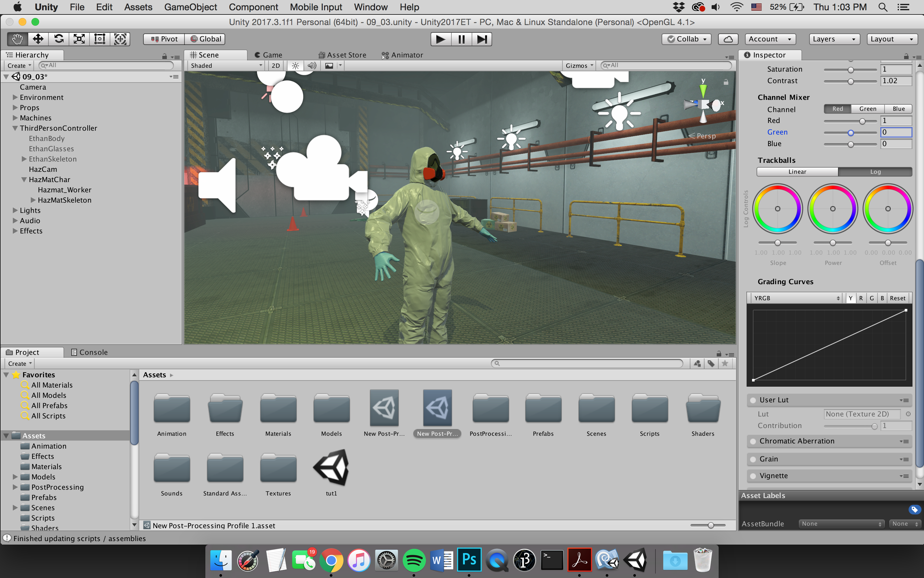The image size is (924, 578).
Task: Switch to the Animator tab
Action: [402, 55]
